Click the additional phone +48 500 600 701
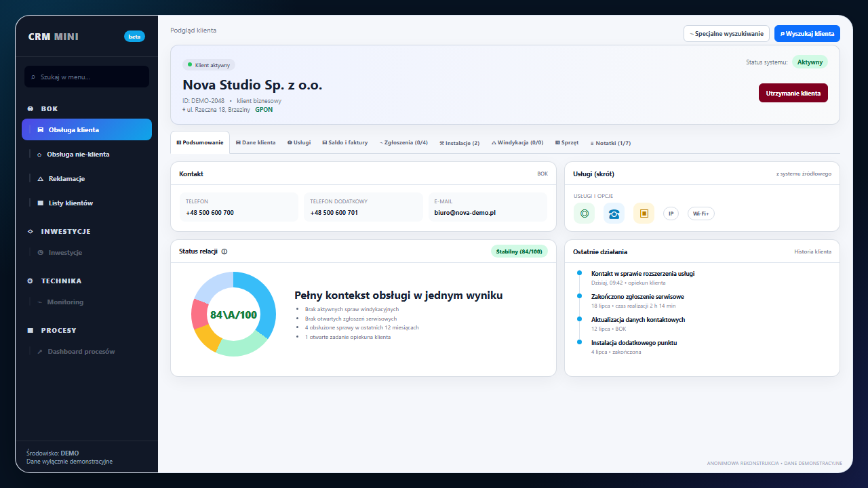868x488 pixels. [x=334, y=212]
